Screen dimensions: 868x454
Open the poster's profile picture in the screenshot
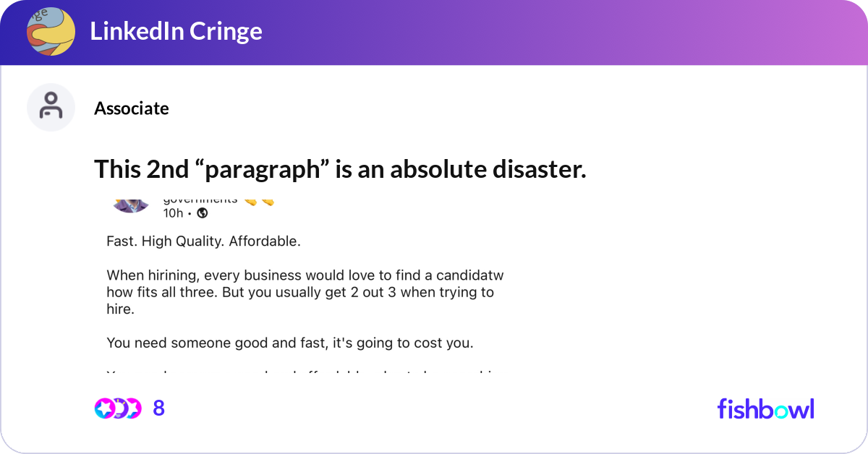tap(130, 204)
